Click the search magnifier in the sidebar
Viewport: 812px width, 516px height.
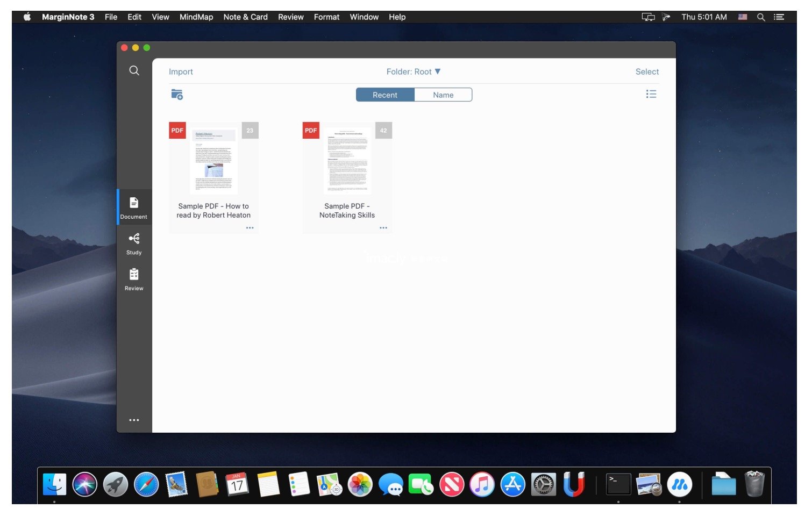(x=134, y=70)
